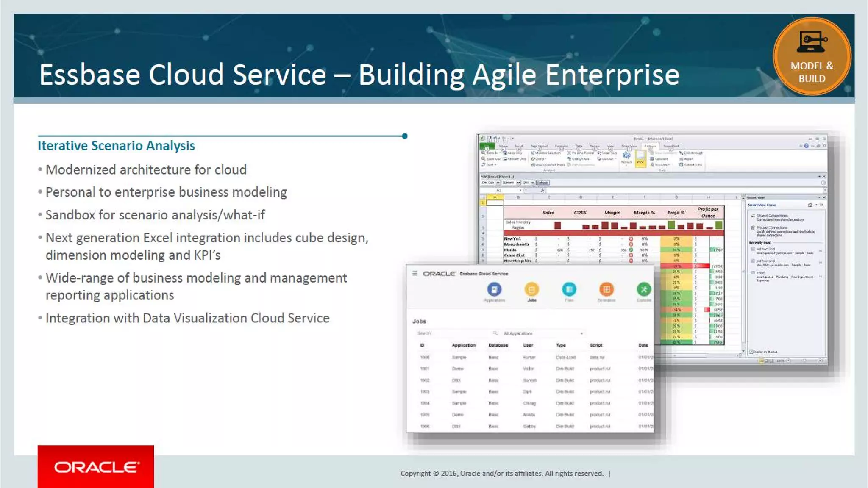Switch to the Essbase ribbon tab

[650, 146]
